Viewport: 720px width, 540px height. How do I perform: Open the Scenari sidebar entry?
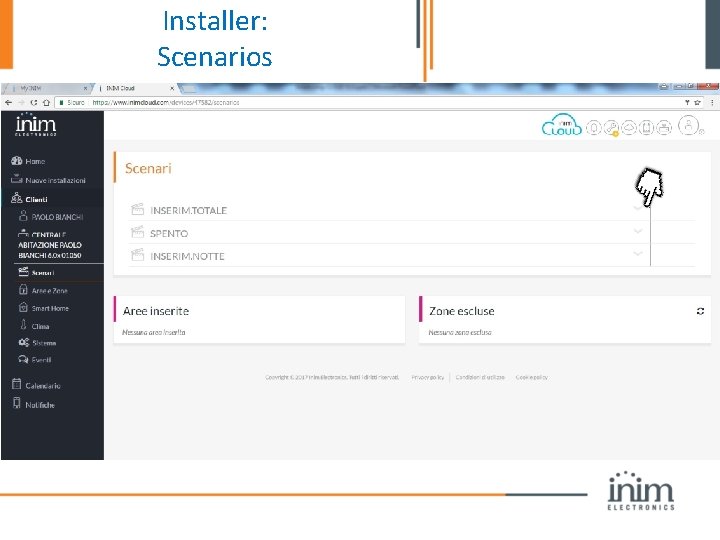click(x=43, y=273)
